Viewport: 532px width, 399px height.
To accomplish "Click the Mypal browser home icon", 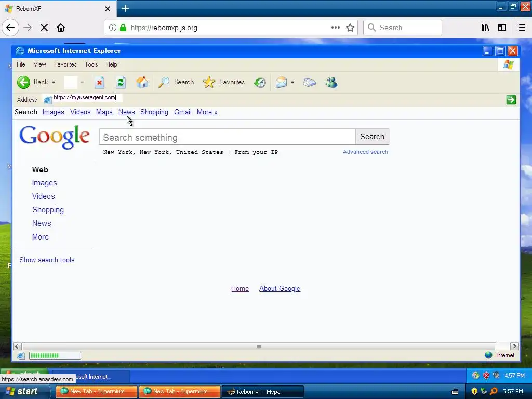I will tap(61, 28).
